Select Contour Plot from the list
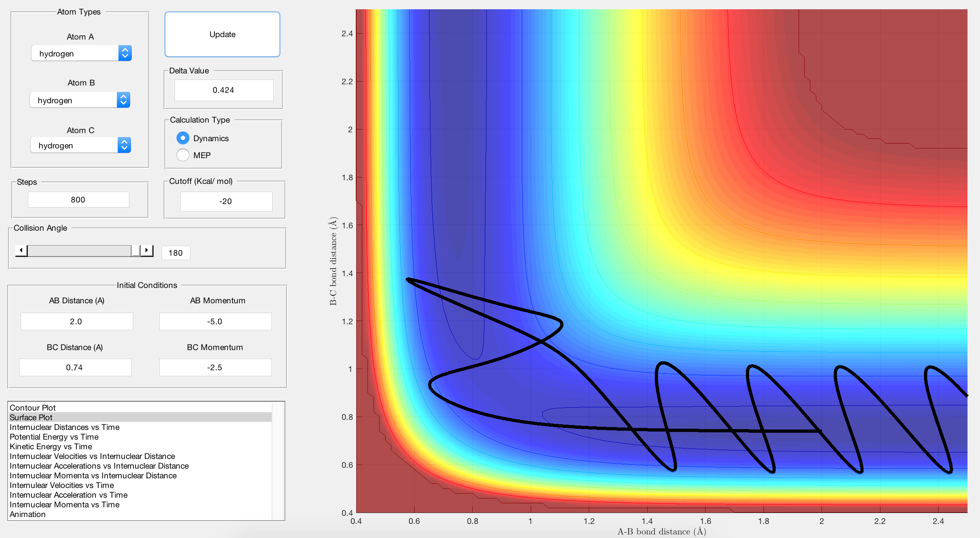 tap(33, 408)
